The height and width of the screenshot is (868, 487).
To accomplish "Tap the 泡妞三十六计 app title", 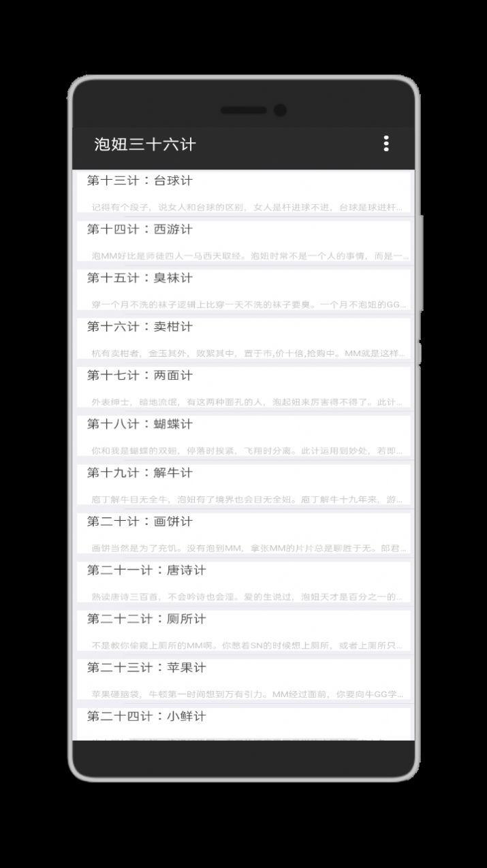I will pos(145,144).
